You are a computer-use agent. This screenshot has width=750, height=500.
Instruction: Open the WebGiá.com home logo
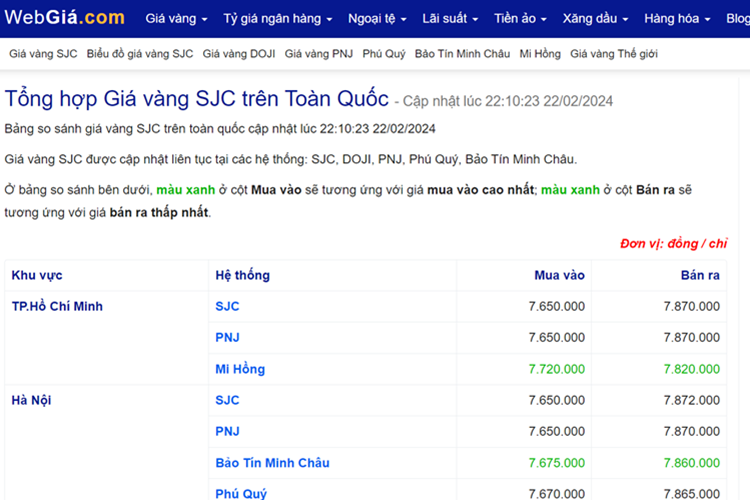[x=65, y=17]
